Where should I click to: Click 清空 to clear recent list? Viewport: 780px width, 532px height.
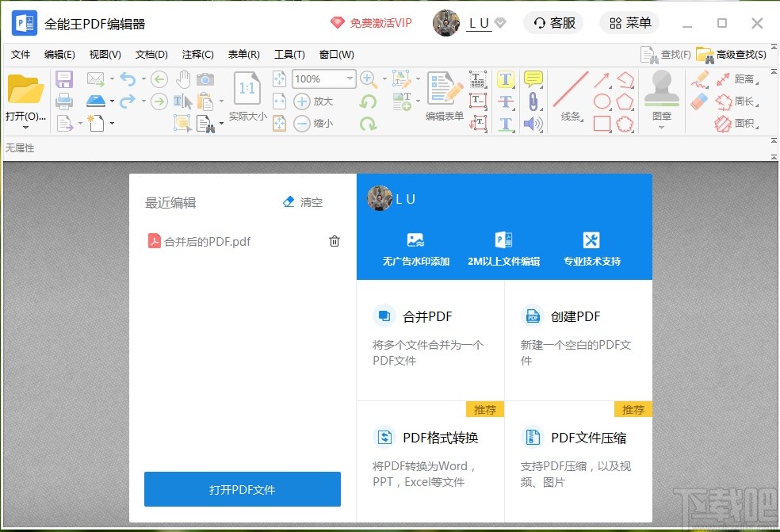click(303, 202)
